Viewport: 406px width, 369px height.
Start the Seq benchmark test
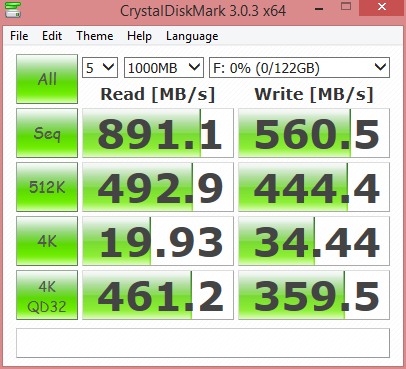(x=47, y=133)
